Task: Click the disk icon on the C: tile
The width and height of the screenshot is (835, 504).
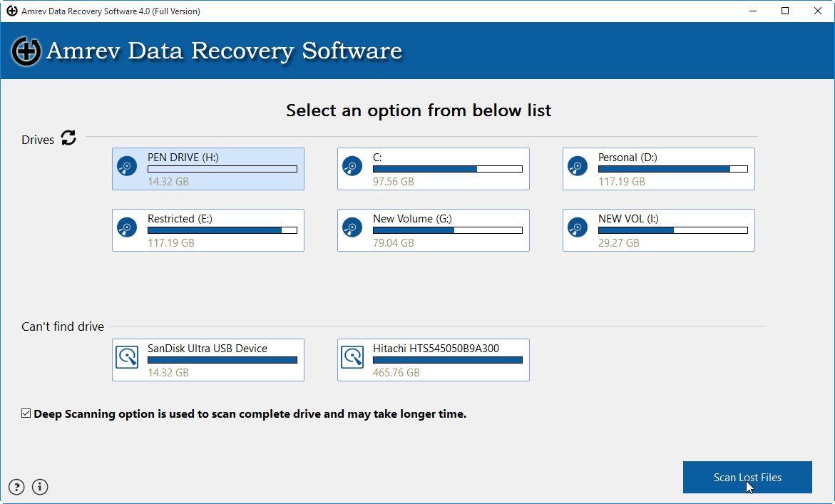Action: point(352,166)
